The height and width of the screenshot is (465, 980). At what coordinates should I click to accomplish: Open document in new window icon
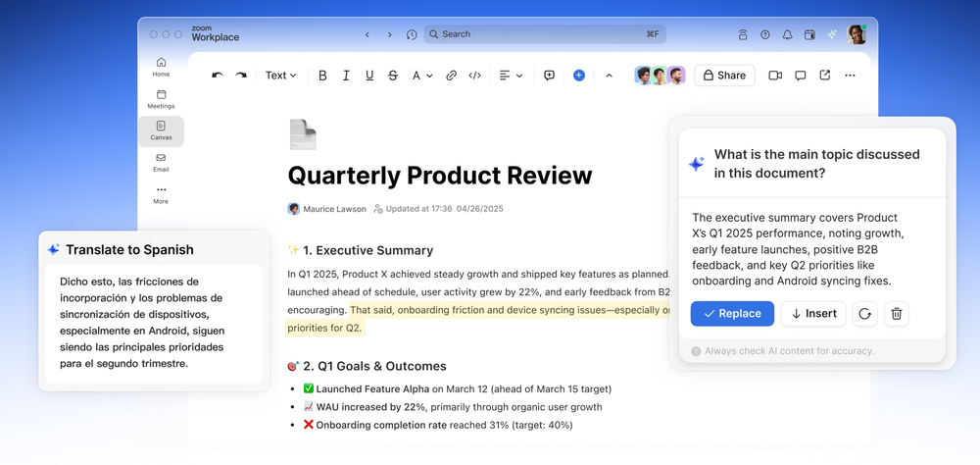[x=825, y=76]
